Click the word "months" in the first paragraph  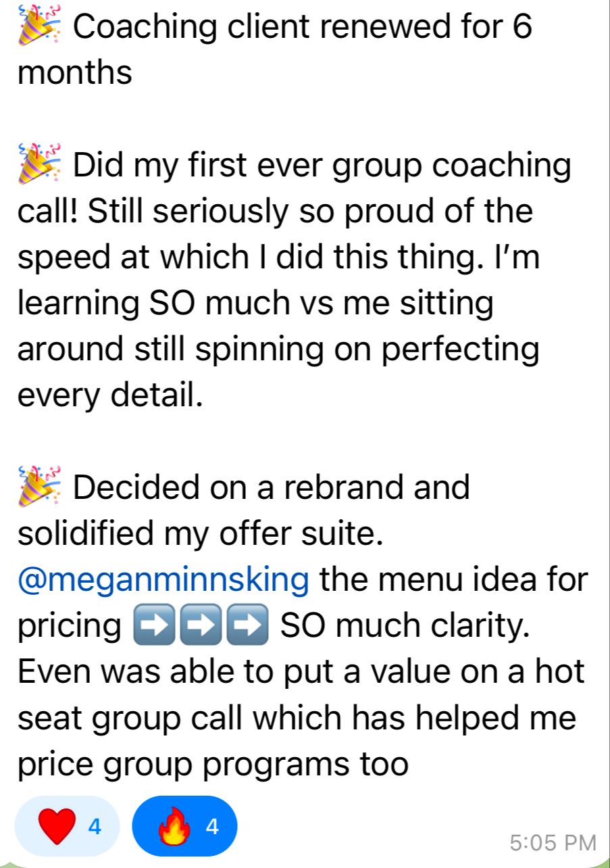74,72
